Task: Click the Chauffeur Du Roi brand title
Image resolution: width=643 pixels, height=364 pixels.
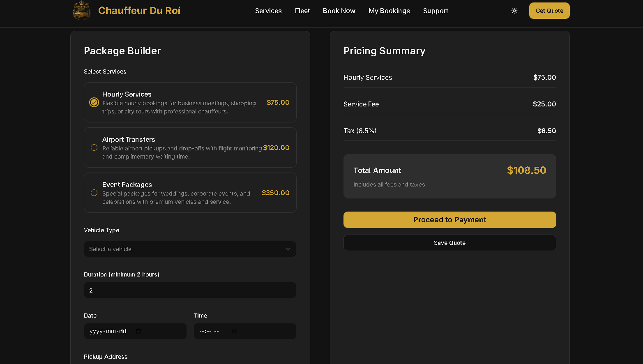Action: [139, 11]
